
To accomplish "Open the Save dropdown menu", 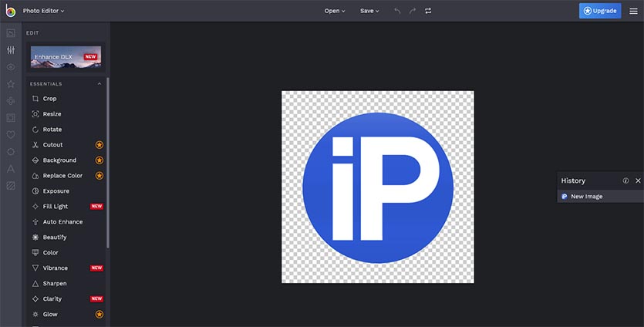I will [x=369, y=11].
